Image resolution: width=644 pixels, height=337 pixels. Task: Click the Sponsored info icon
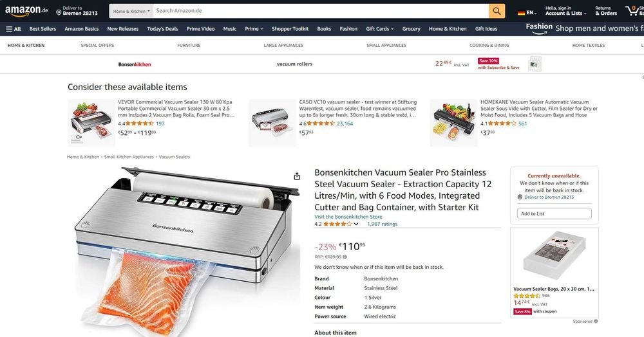pos(596,322)
